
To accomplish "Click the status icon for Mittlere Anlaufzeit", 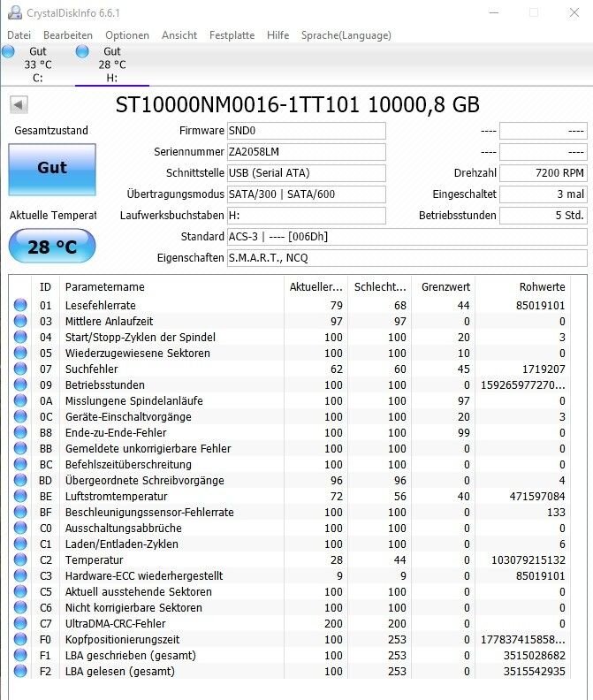I will [20, 322].
